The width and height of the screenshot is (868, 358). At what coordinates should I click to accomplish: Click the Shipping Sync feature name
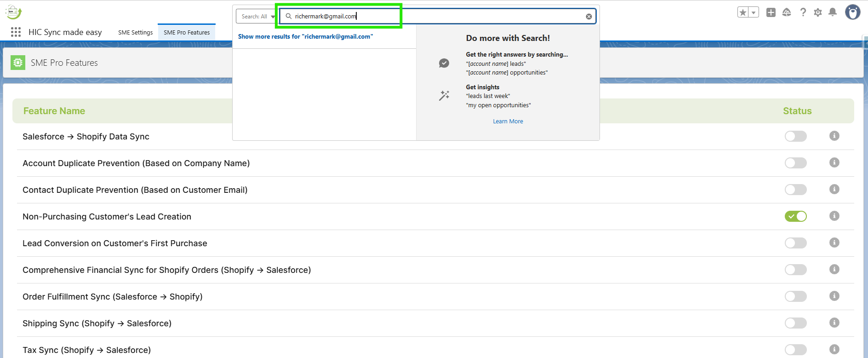point(97,323)
